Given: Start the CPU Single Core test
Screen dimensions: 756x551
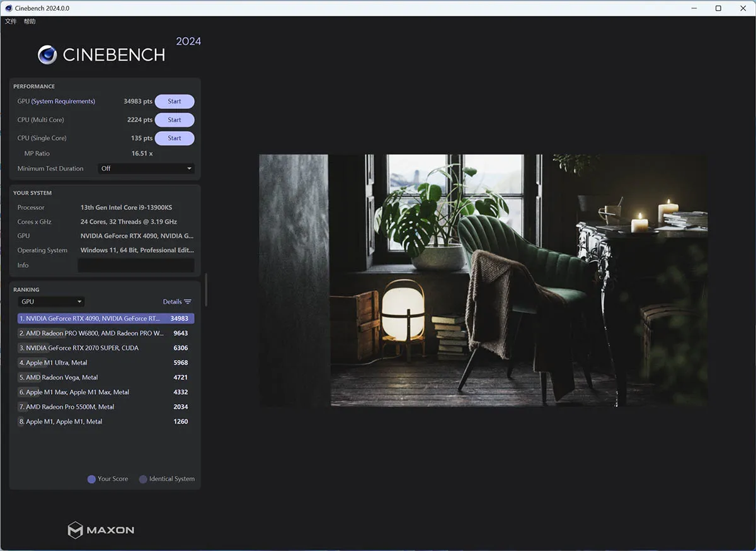Looking at the screenshot, I should (175, 138).
